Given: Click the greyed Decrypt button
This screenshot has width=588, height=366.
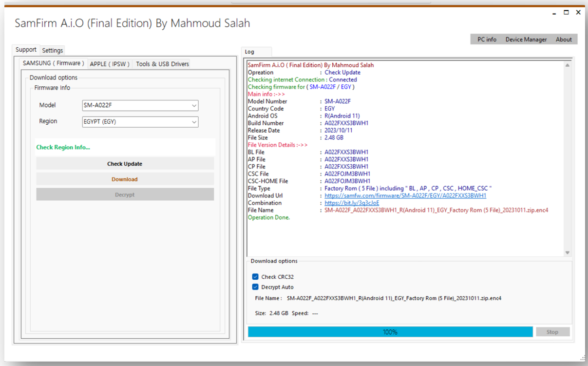Looking at the screenshot, I should pos(125,194).
